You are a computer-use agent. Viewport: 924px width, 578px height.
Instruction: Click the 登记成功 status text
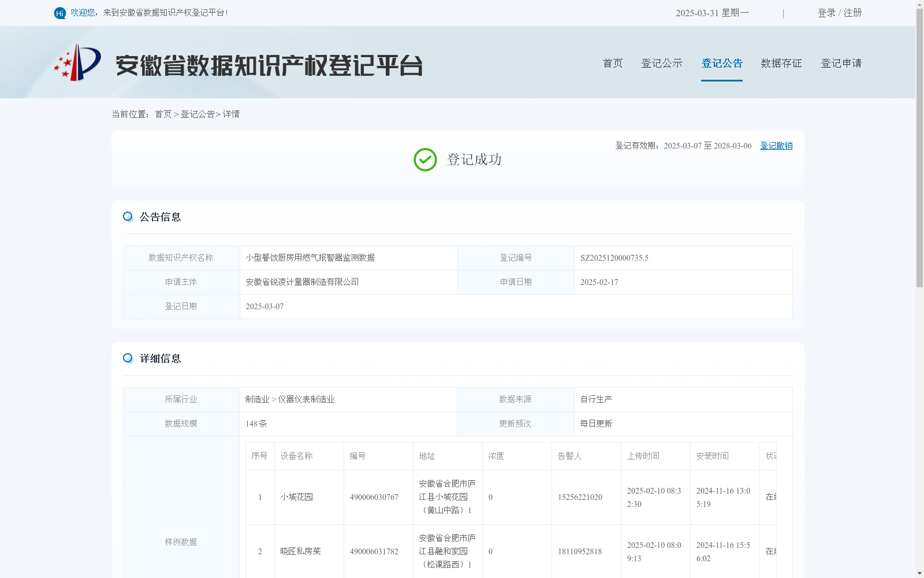coord(474,160)
